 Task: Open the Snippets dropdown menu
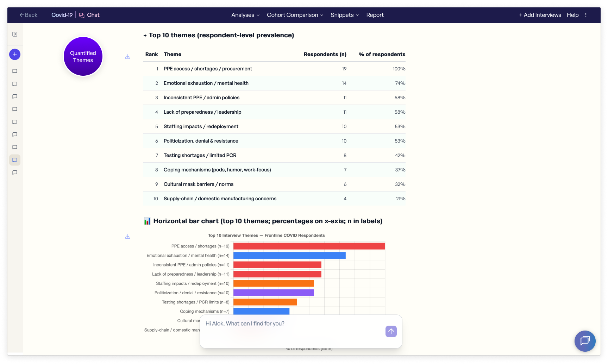tap(344, 15)
